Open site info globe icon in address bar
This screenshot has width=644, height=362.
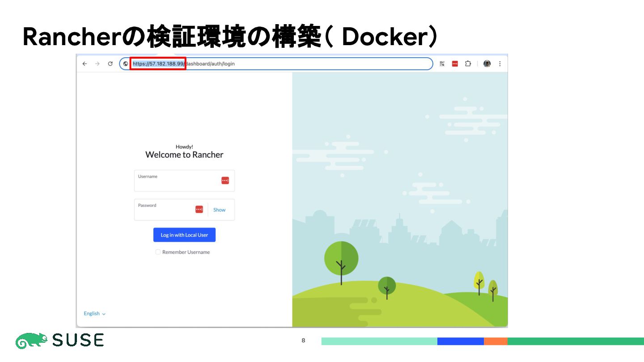[x=126, y=64]
